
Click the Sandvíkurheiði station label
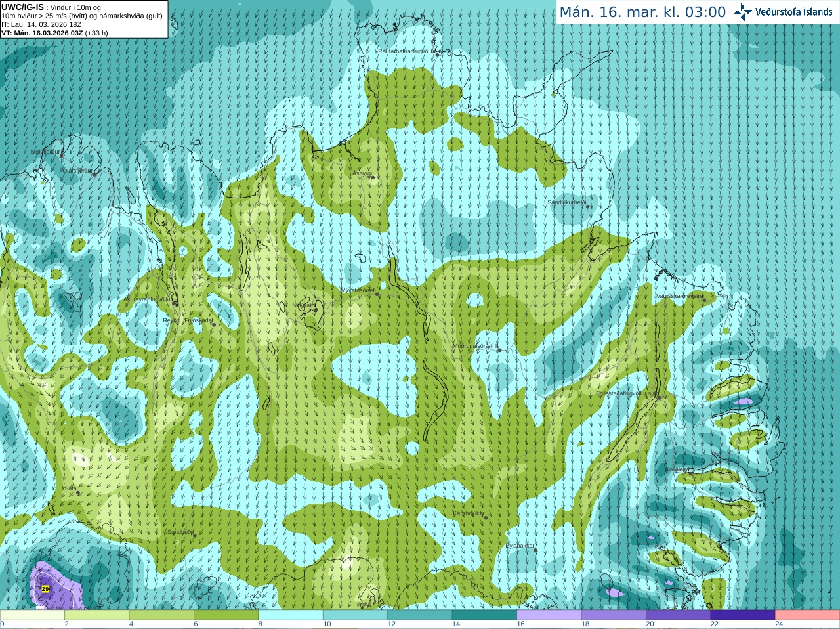566,202
